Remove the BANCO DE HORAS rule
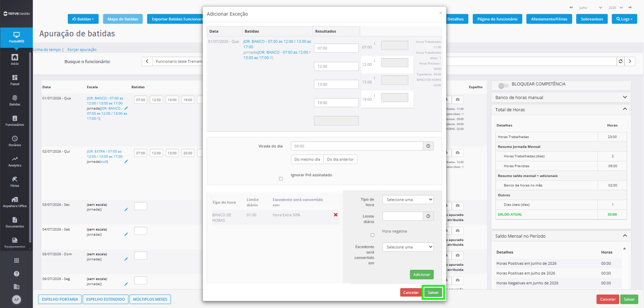Screen dimensions: 644x308 [x=336, y=215]
